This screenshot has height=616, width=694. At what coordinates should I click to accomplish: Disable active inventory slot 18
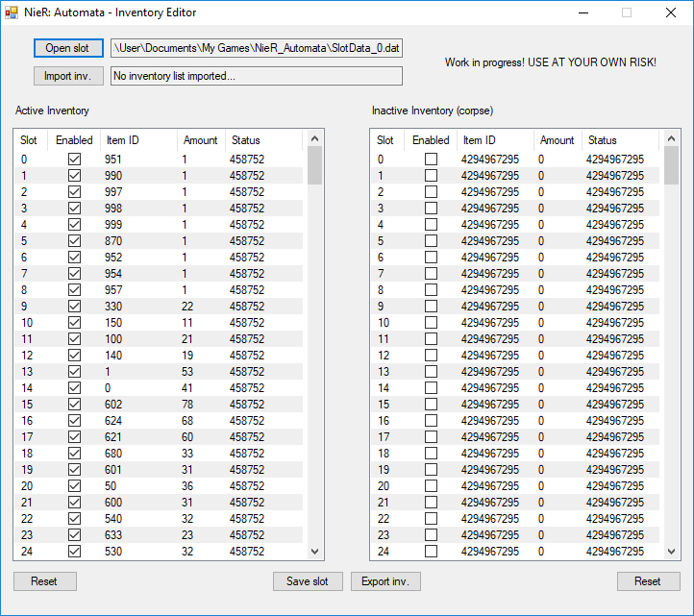tap(74, 454)
